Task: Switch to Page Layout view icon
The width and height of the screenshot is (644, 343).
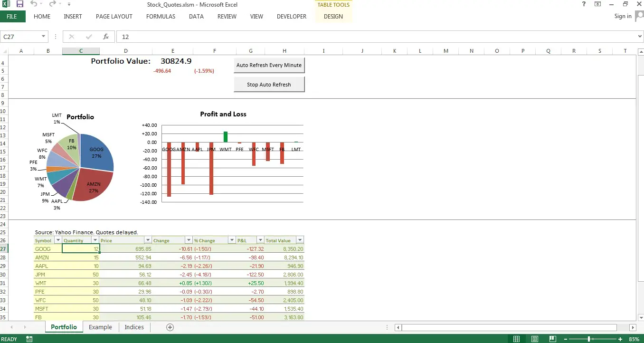Action: (535, 339)
